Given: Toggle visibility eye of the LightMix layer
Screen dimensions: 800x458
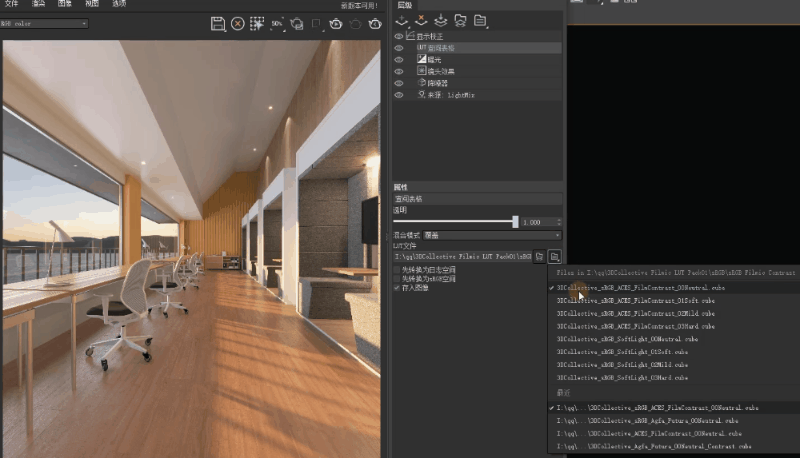Looking at the screenshot, I should click(399, 95).
